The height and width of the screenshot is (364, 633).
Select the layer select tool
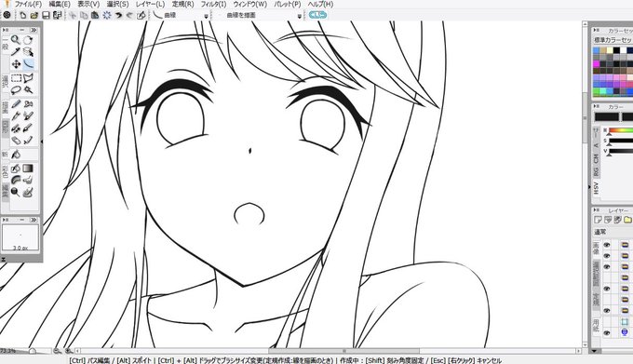(x=28, y=51)
